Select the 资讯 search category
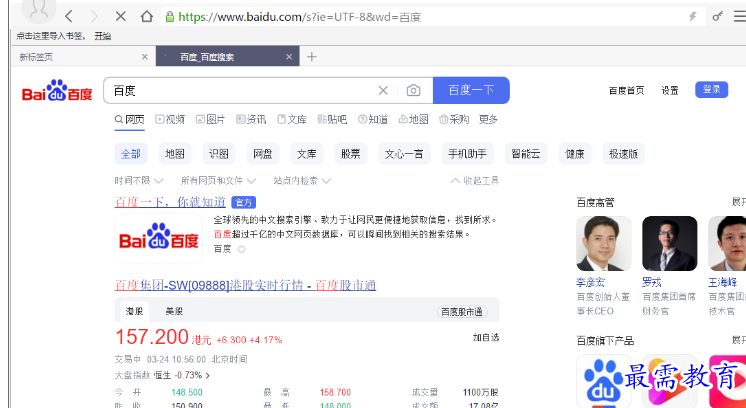746x408 pixels. (x=251, y=119)
